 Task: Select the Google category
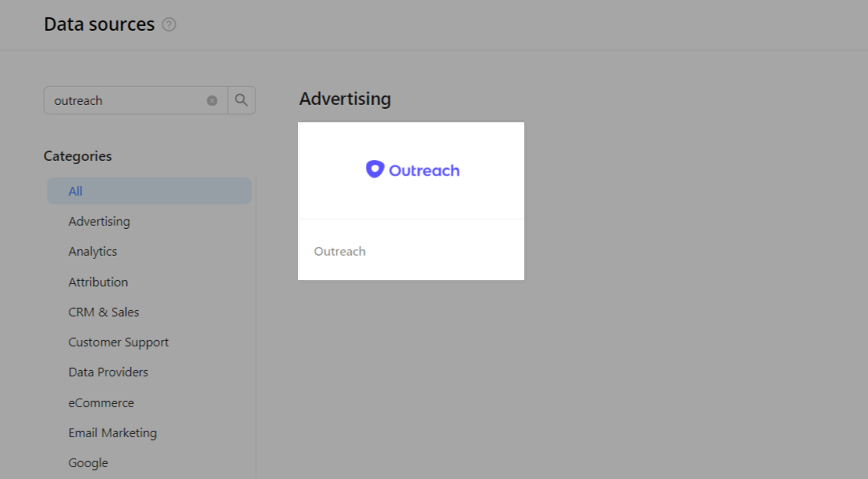click(x=88, y=463)
